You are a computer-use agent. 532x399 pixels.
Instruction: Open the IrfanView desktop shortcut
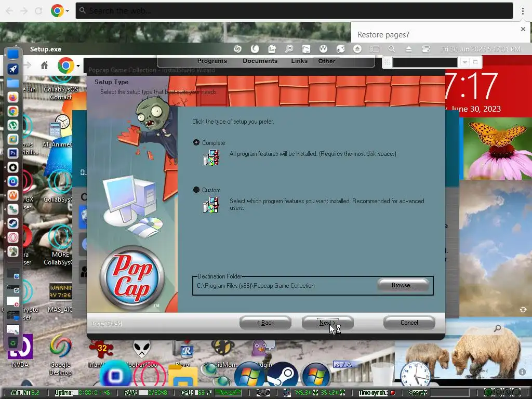click(100, 354)
